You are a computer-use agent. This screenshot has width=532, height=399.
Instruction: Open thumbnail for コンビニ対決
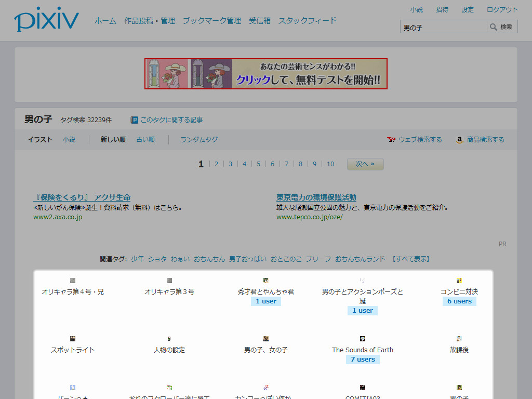coord(459,281)
